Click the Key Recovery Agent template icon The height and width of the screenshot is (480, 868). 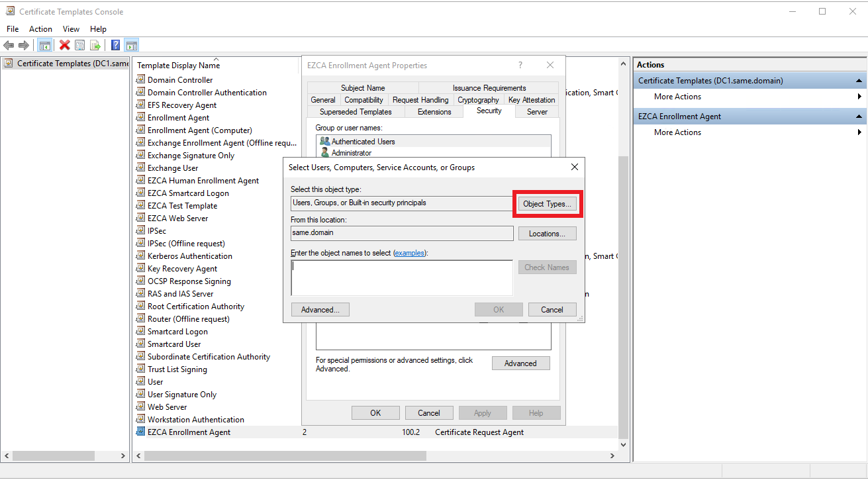[140, 268]
